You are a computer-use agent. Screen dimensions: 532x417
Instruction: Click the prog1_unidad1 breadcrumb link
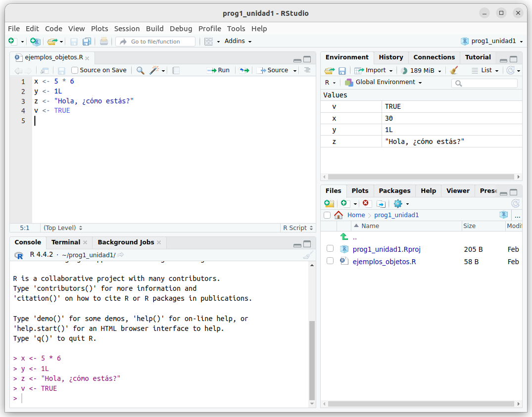(x=396, y=215)
